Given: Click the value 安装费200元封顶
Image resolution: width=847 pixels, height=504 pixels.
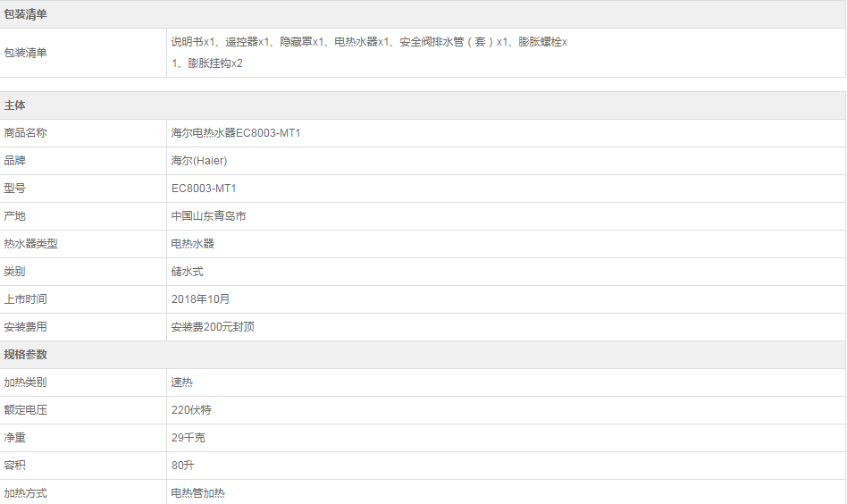Looking at the screenshot, I should (213, 327).
